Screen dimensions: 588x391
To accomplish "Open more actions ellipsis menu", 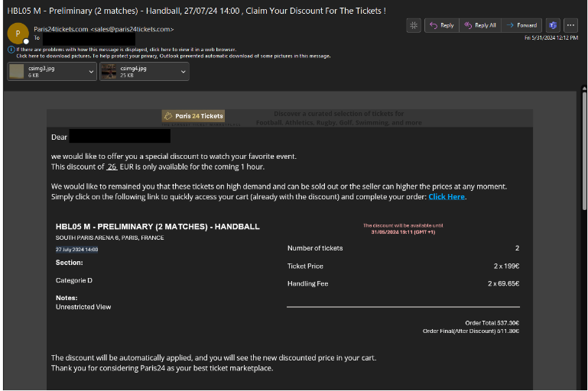I will click(570, 25).
